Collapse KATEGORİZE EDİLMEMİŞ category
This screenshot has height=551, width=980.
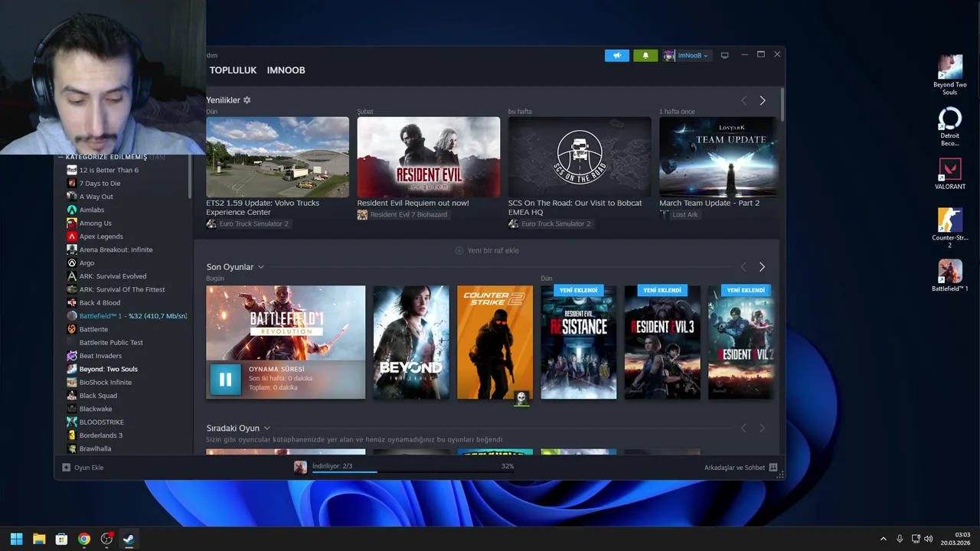61,157
